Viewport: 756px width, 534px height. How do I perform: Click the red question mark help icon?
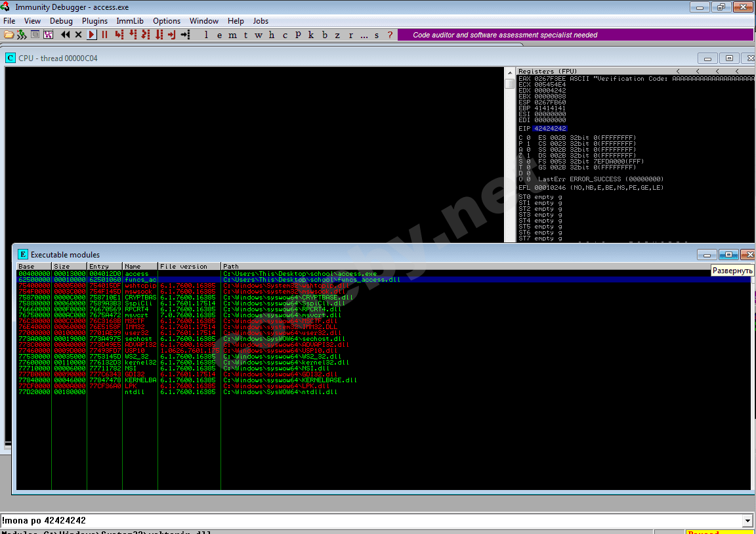point(390,35)
